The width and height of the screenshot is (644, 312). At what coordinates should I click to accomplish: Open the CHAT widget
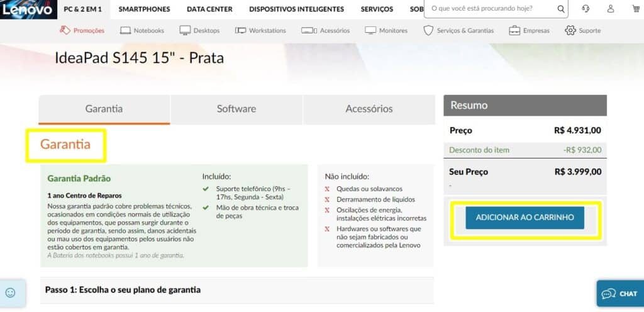(x=620, y=294)
